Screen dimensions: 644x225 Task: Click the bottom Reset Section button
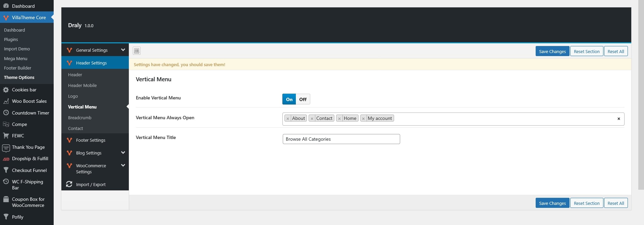[x=586, y=203]
